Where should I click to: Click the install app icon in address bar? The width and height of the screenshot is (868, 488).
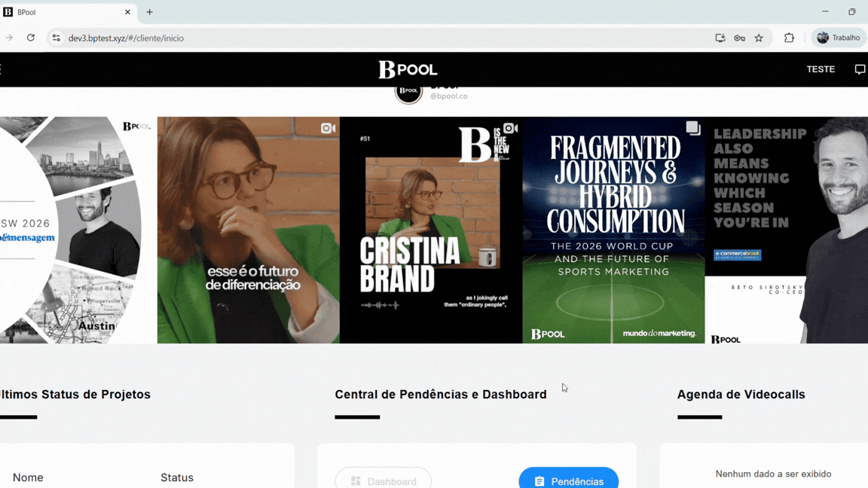pyautogui.click(x=720, y=38)
